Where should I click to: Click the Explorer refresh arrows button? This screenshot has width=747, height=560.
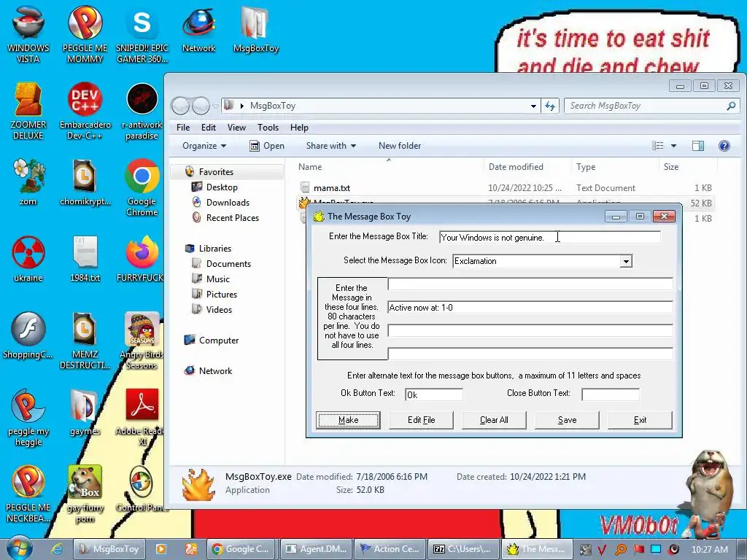(x=550, y=106)
